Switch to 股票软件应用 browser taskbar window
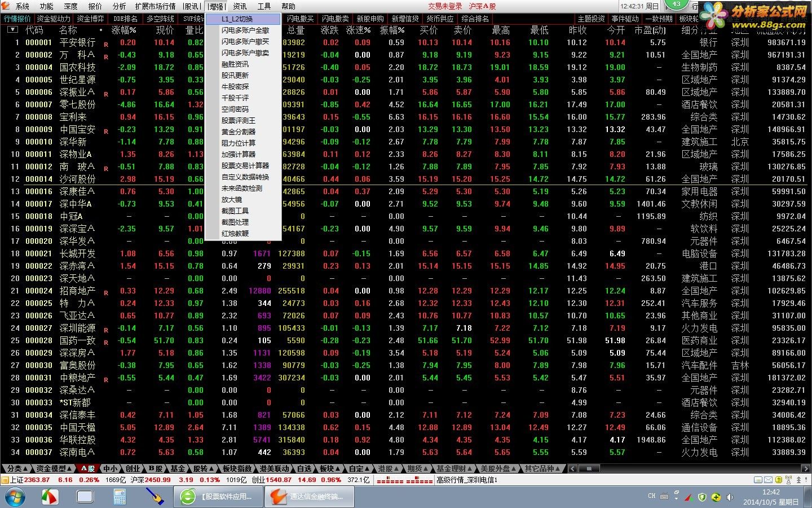 (x=218, y=497)
